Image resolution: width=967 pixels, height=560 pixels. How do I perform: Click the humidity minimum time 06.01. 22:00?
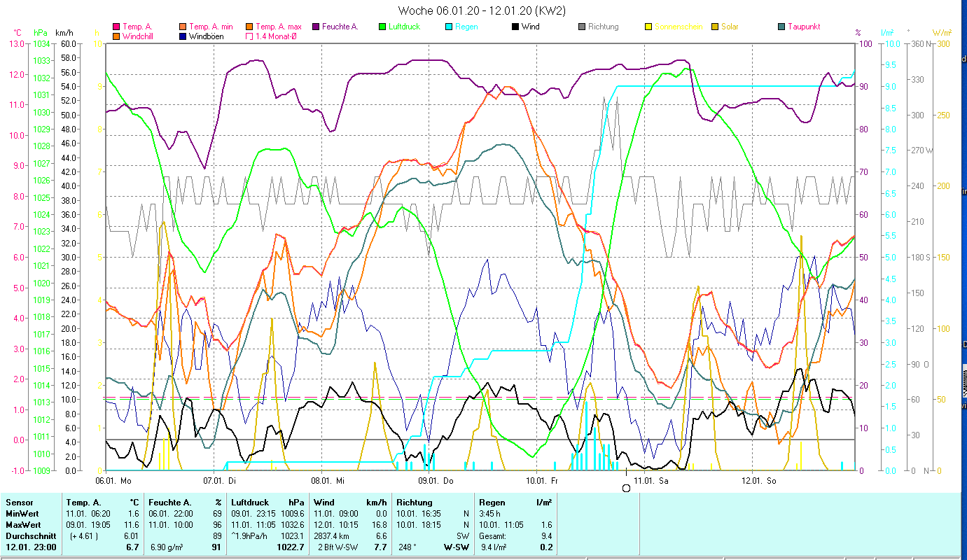point(172,514)
